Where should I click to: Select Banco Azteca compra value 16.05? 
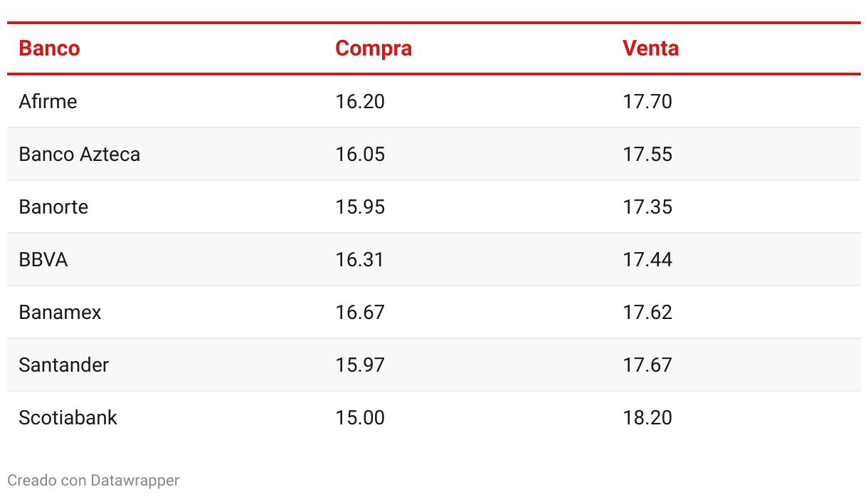tap(360, 154)
